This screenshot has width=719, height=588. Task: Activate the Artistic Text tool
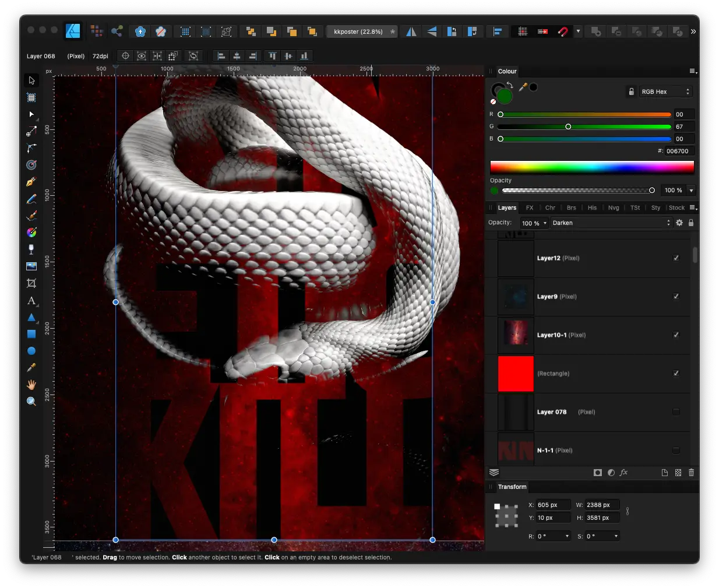coord(31,301)
